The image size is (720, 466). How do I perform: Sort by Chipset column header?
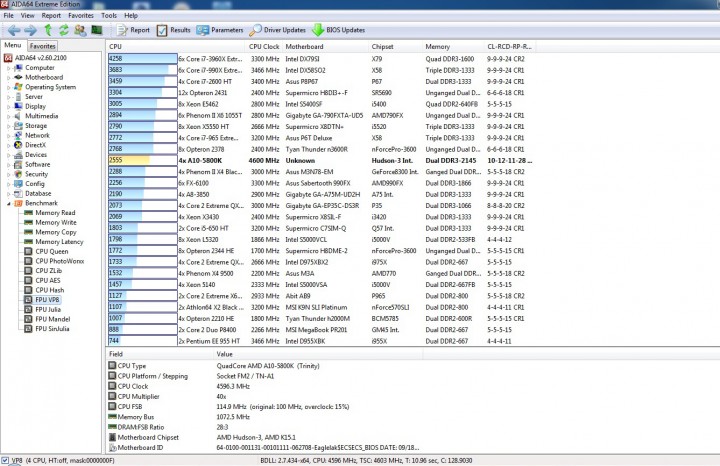(395, 46)
